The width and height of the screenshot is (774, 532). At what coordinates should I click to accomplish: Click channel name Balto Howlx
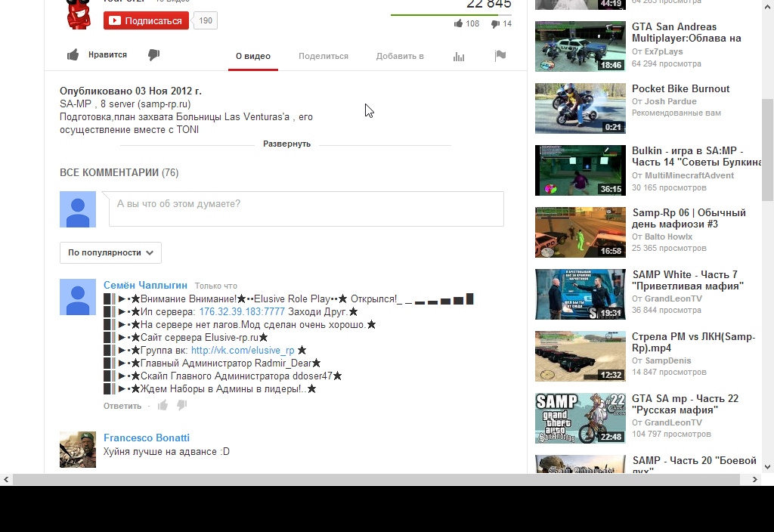pyautogui.click(x=668, y=237)
